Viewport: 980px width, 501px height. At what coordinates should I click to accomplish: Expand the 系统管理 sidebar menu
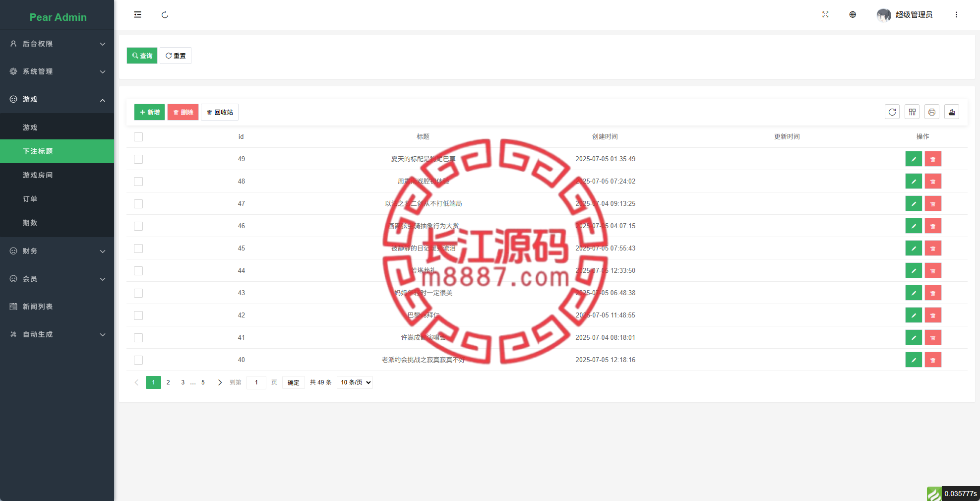point(57,71)
